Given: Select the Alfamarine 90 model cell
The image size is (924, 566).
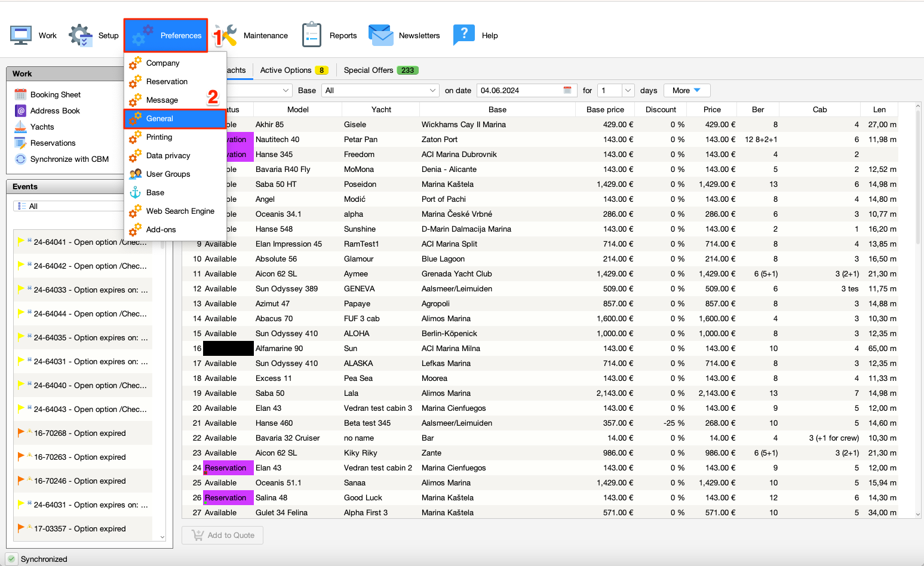Looking at the screenshot, I should pos(297,348).
